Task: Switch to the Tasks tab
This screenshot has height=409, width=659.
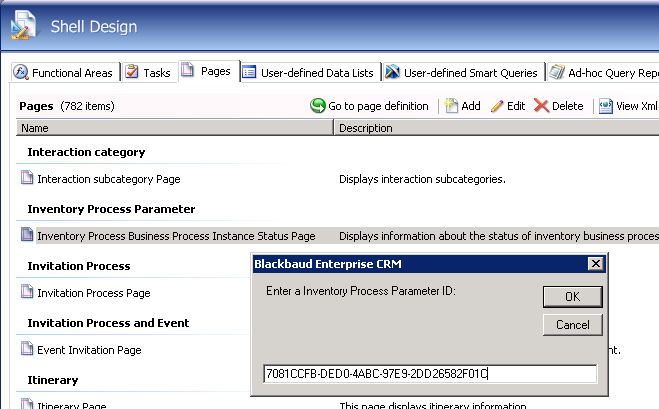Action: tap(149, 72)
